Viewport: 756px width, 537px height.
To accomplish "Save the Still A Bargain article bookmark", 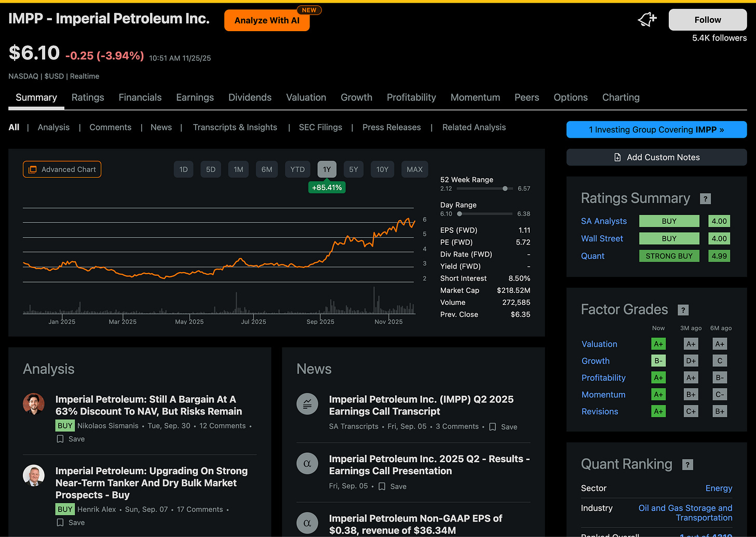I will [x=71, y=439].
